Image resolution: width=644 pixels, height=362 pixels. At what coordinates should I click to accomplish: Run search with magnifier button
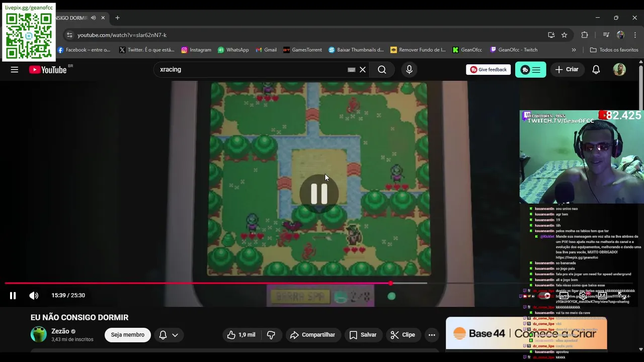(x=382, y=70)
